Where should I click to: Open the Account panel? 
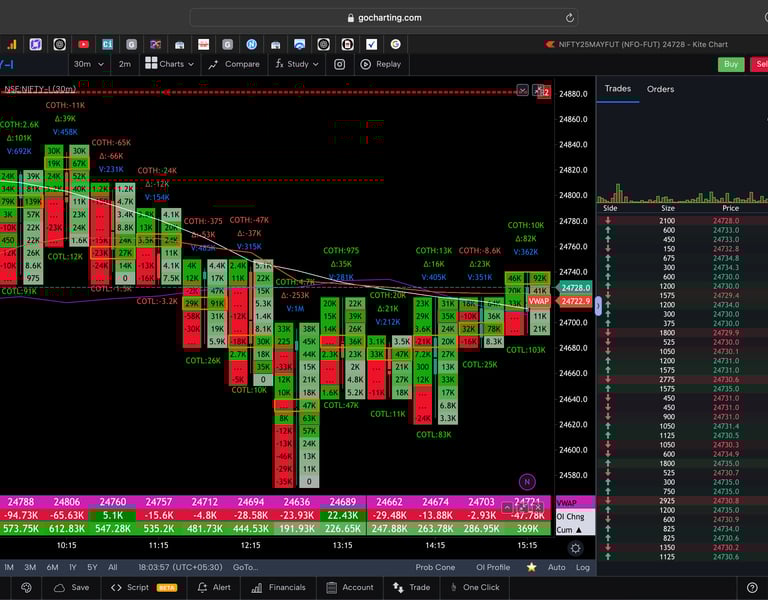click(350, 587)
